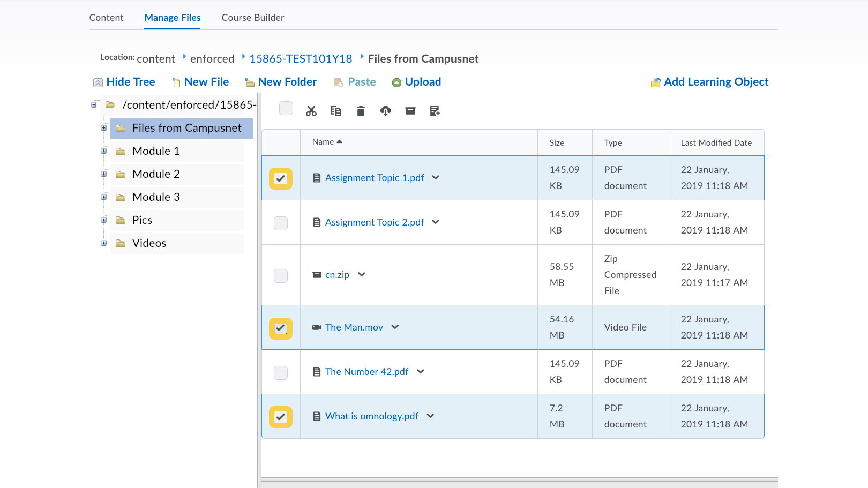Expand the Module 2 folder in tree
The width and height of the screenshot is (868, 488).
(104, 174)
